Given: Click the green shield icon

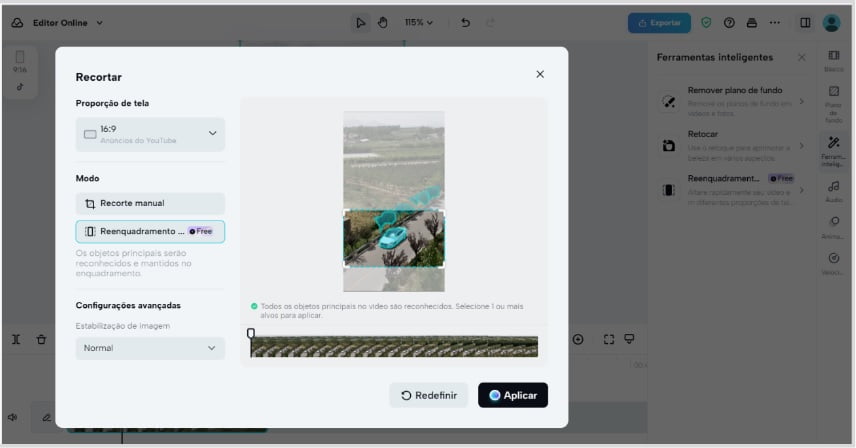Looking at the screenshot, I should click(x=706, y=23).
